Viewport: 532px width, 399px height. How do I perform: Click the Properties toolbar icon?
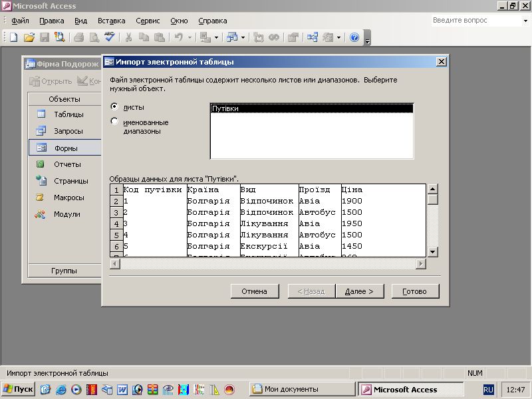tap(293, 37)
